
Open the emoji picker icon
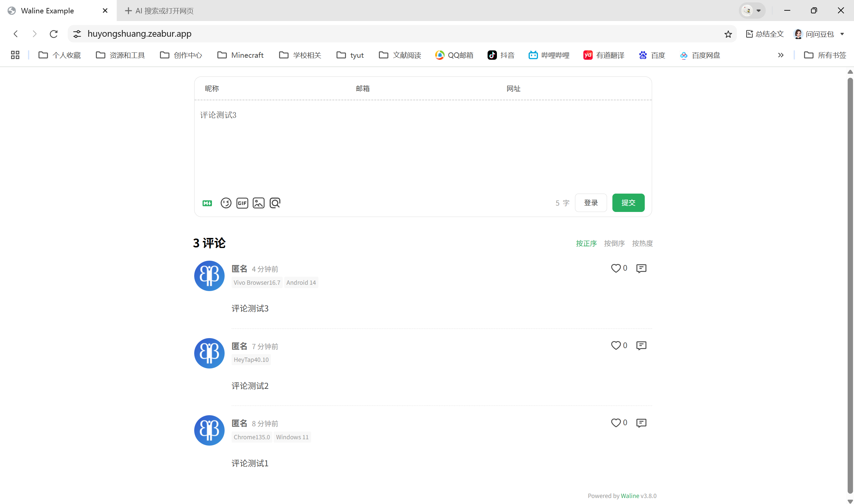point(226,203)
